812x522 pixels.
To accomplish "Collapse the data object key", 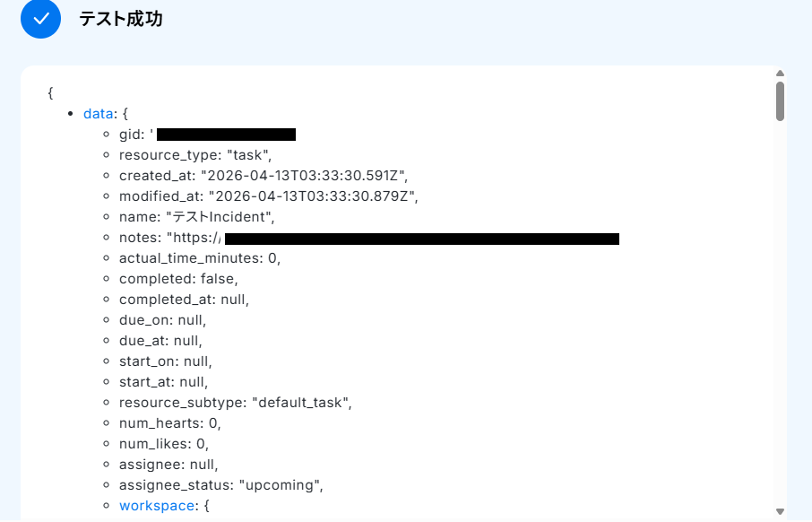I will coord(99,114).
